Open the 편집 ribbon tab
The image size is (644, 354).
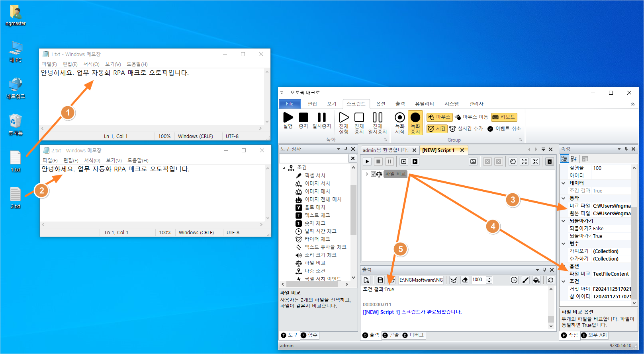pos(312,104)
